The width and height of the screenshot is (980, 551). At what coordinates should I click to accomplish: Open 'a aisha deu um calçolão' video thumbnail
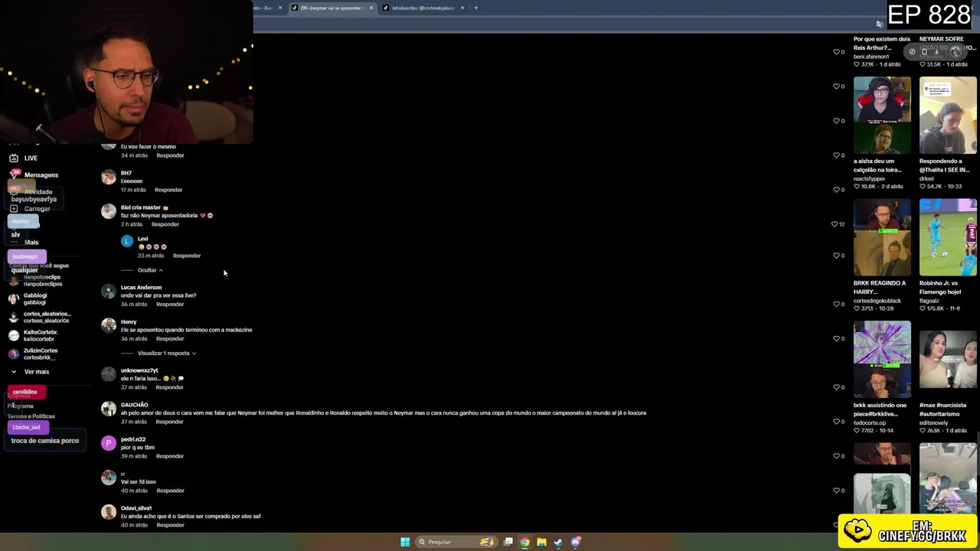[x=882, y=116]
